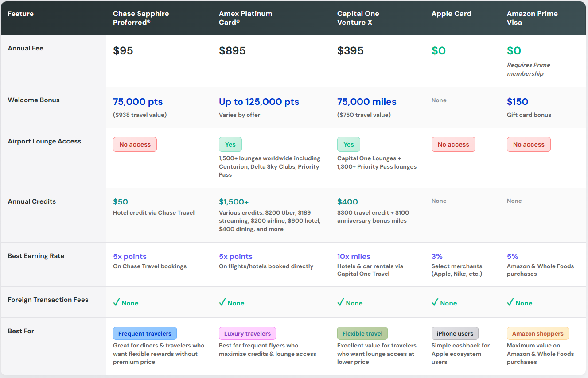Click On Chase Travel bookings text
588x378 pixels.
tap(150, 266)
